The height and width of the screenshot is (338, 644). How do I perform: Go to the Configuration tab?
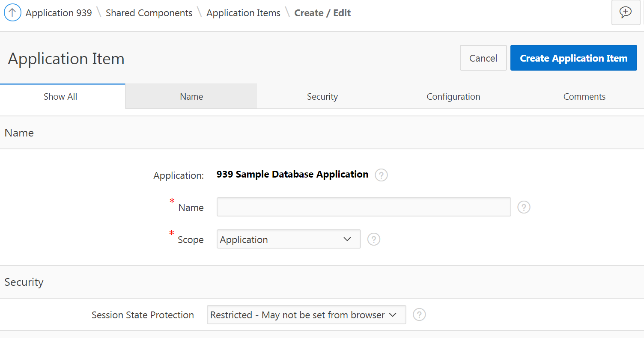click(453, 97)
